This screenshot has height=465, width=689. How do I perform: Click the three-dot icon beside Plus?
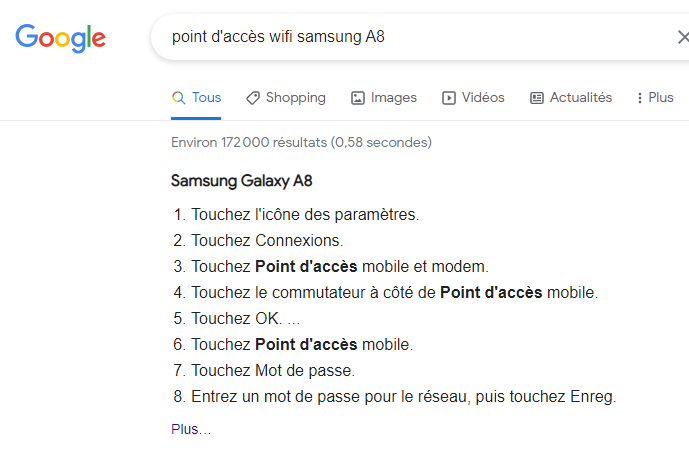point(638,98)
